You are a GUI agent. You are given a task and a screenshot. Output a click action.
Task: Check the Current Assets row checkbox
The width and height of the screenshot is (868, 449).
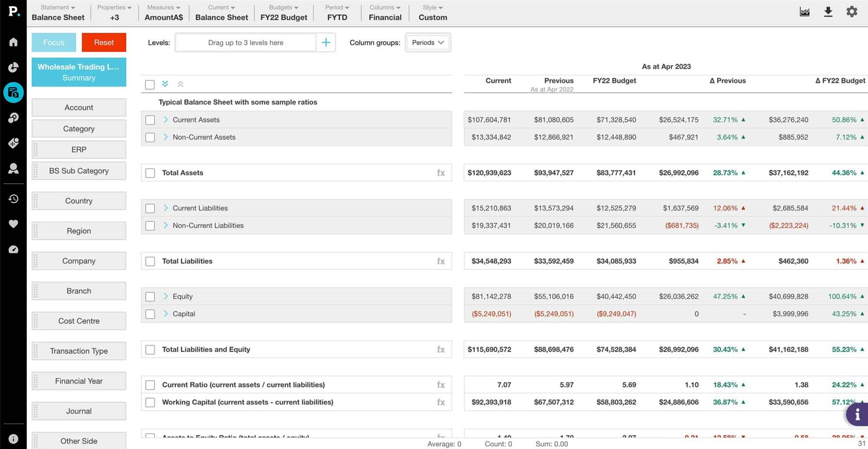pyautogui.click(x=150, y=120)
